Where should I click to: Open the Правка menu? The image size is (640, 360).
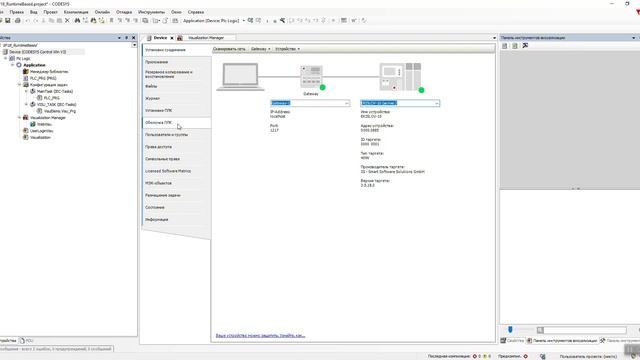tap(17, 12)
